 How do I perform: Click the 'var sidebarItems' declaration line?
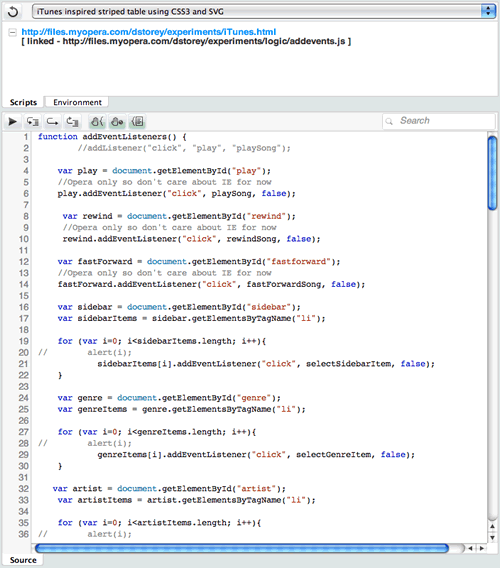tap(191, 318)
